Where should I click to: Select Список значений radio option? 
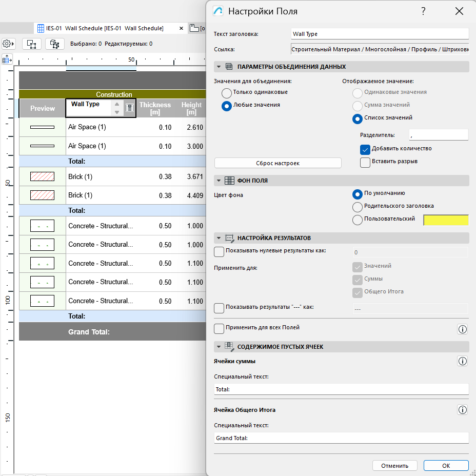[x=358, y=118]
